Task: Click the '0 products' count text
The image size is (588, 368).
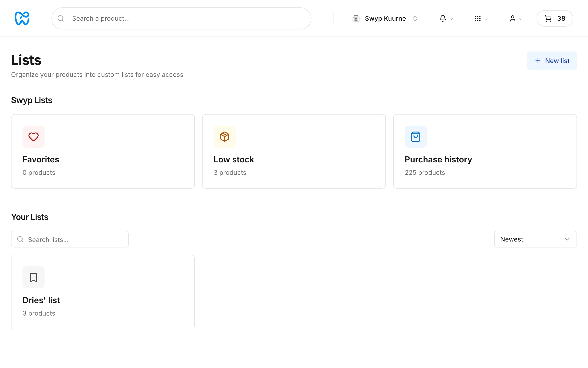Action: click(39, 172)
